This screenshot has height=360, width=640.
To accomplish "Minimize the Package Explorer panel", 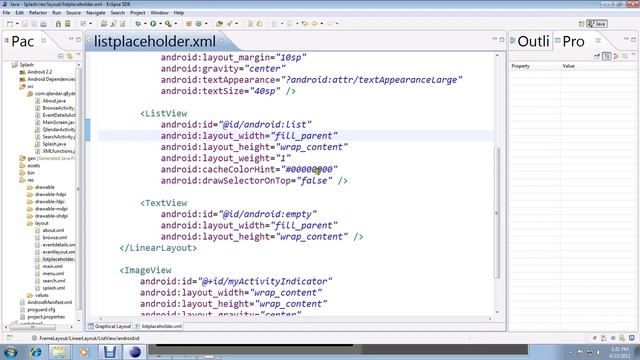I will pos(71,39).
